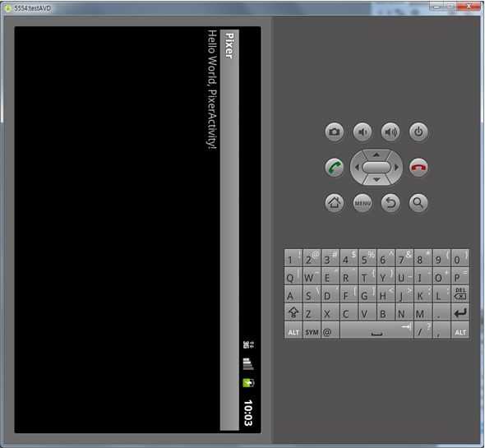This screenshot has height=448, width=485.
Task: Click the SYM key
Action: pyautogui.click(x=312, y=330)
